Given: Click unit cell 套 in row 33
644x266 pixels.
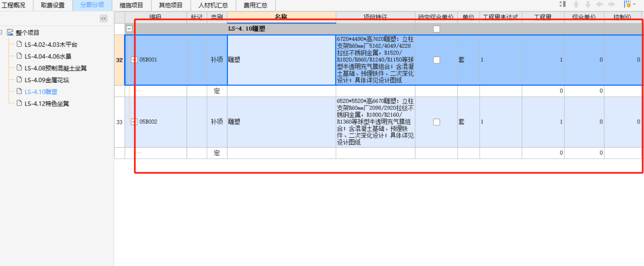Looking at the screenshot, I should 468,122.
